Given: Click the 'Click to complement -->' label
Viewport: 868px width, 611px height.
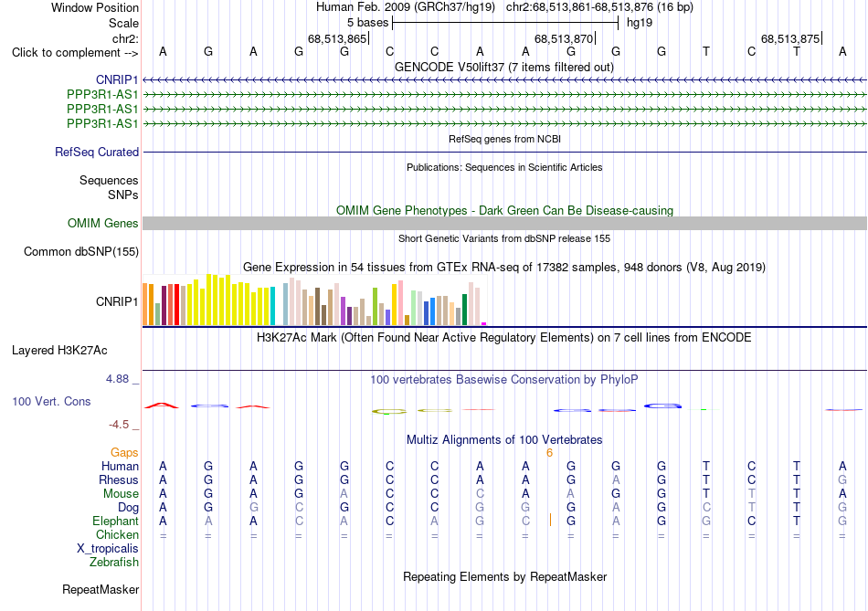Looking at the screenshot, I should tap(75, 53).
